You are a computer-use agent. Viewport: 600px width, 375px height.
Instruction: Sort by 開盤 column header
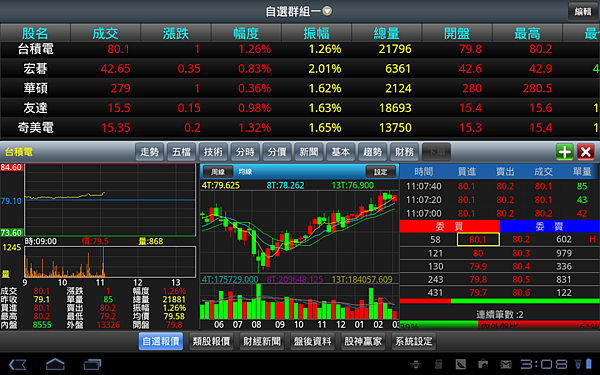coord(457,33)
